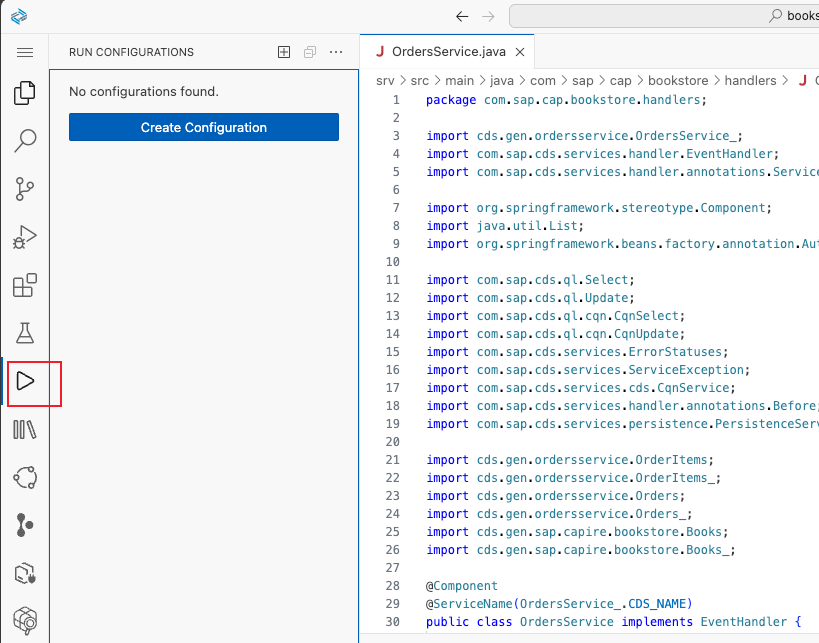Expand 'handlers' breadcrumb segment
Viewport: 819px width, 643px height.
tap(750, 80)
